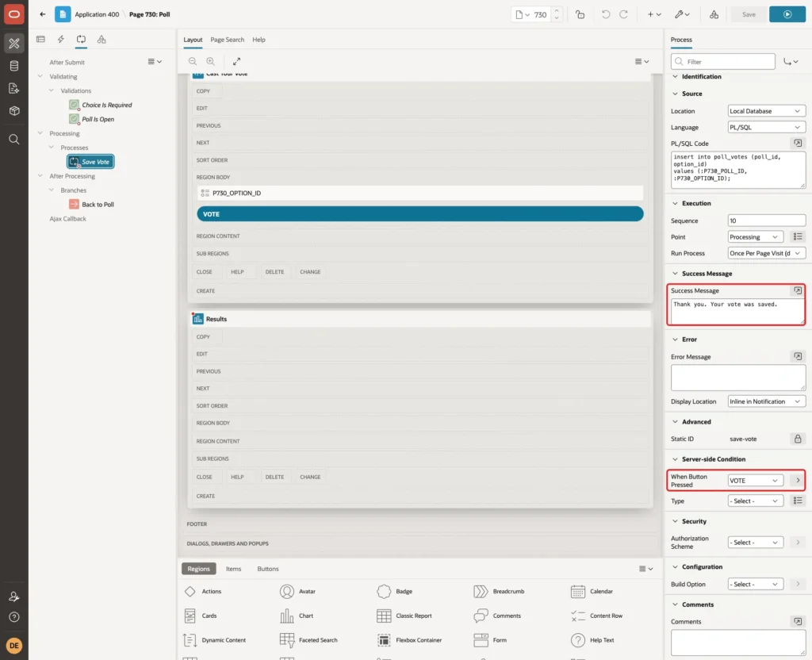The width and height of the screenshot is (812, 660).
Task: Open the Authorization Scheme dropdown
Action: coord(755,543)
